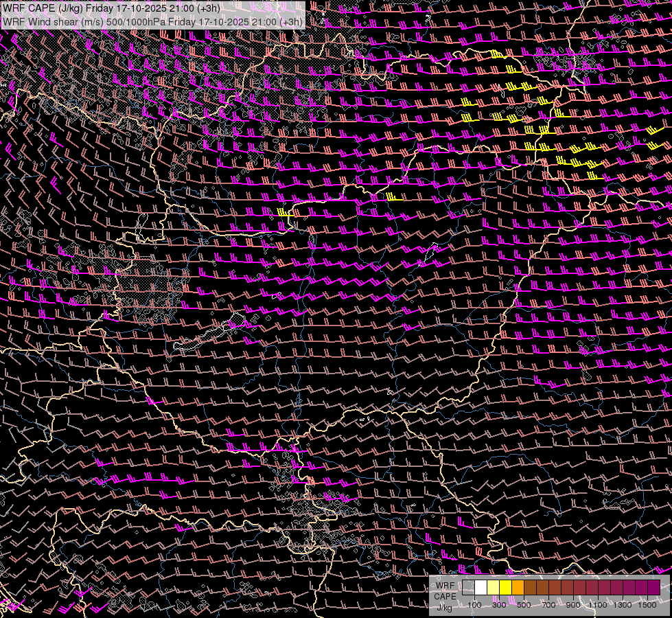
Task: Click the 1300 label on legend scale
Action: tap(623, 605)
